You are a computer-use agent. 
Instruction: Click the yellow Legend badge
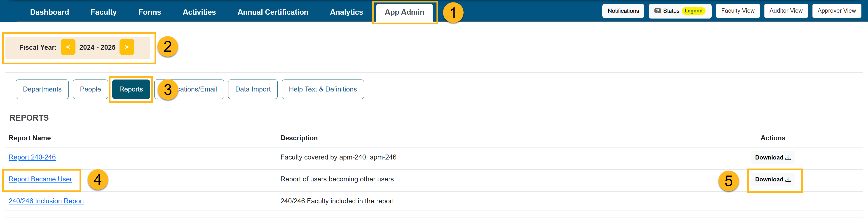pyautogui.click(x=693, y=10)
